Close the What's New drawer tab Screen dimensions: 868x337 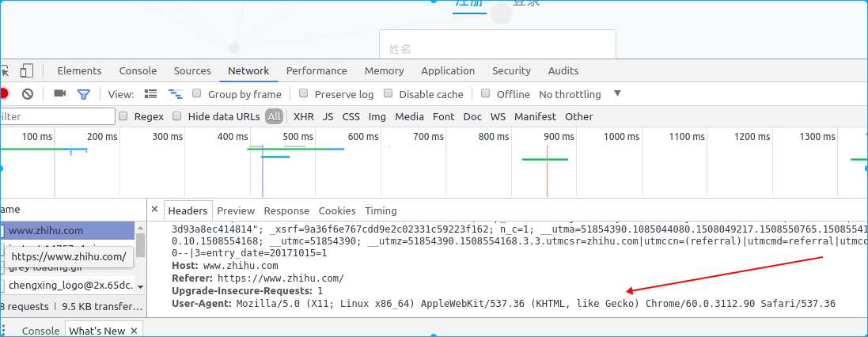coord(134,331)
